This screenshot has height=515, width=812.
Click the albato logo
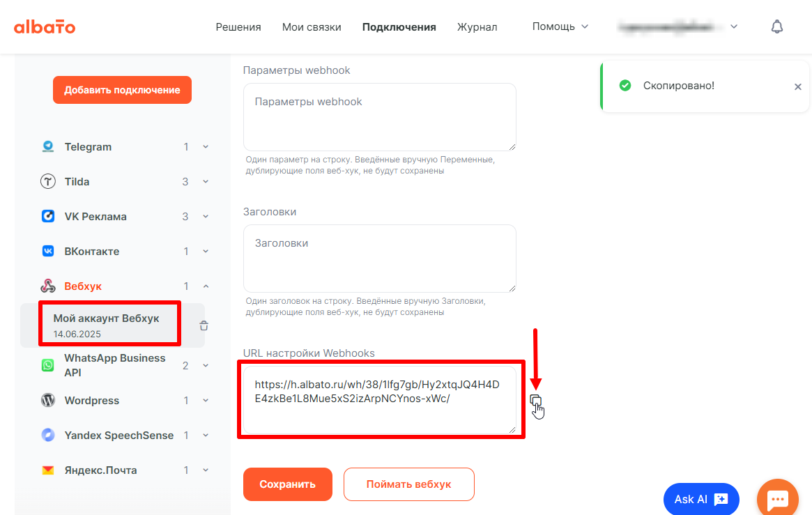pos(45,27)
